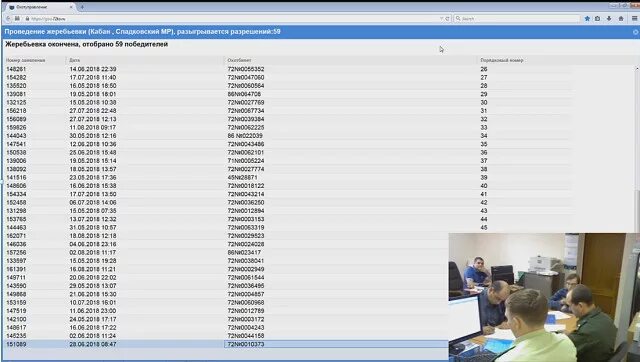The height and width of the screenshot is (362, 640).
Task: Select row with application number 146235
Action: [x=226, y=336]
